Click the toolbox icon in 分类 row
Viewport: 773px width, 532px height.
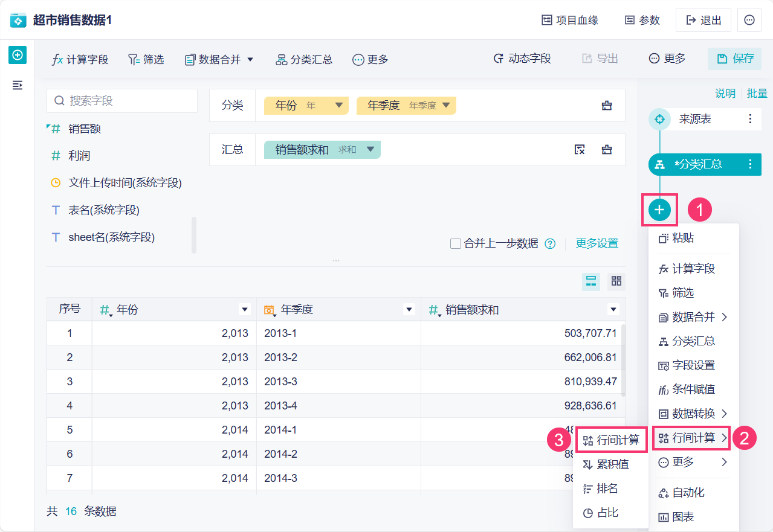(607, 106)
